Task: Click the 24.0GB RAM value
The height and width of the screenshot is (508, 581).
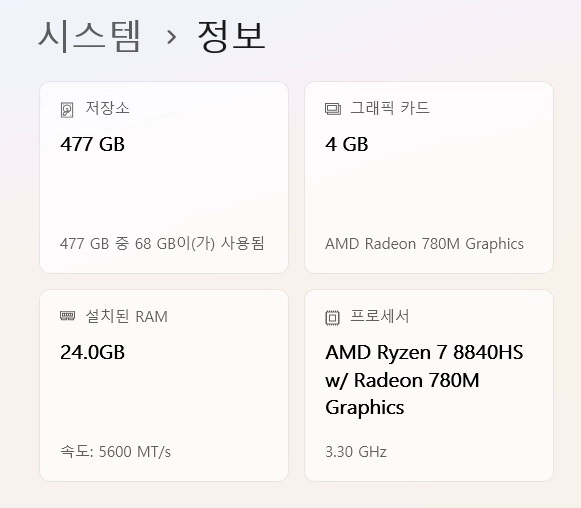Action: [93, 352]
